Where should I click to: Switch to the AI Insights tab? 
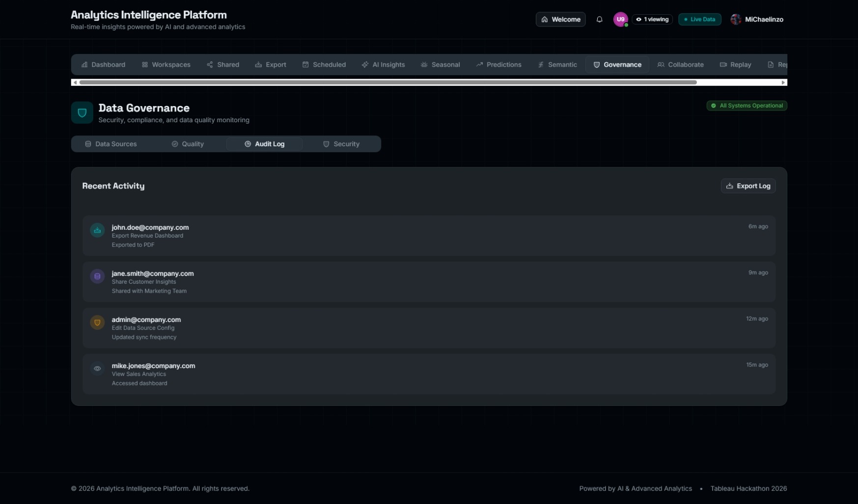384,65
